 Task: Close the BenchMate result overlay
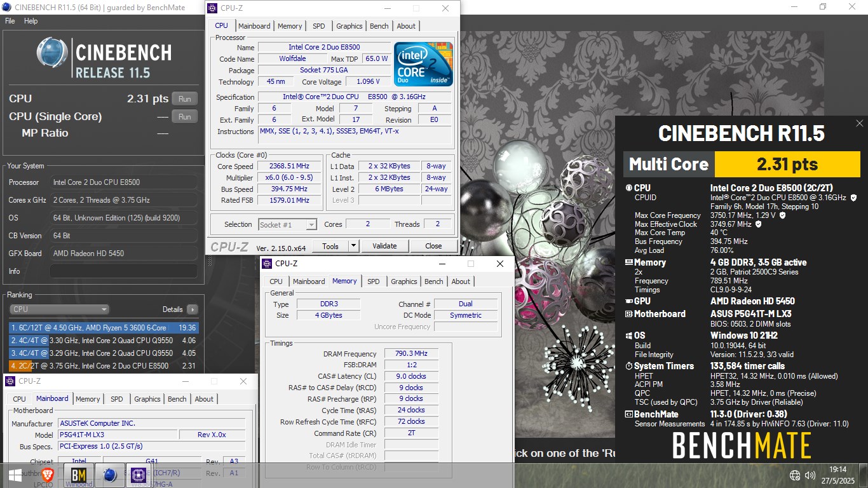tap(860, 123)
